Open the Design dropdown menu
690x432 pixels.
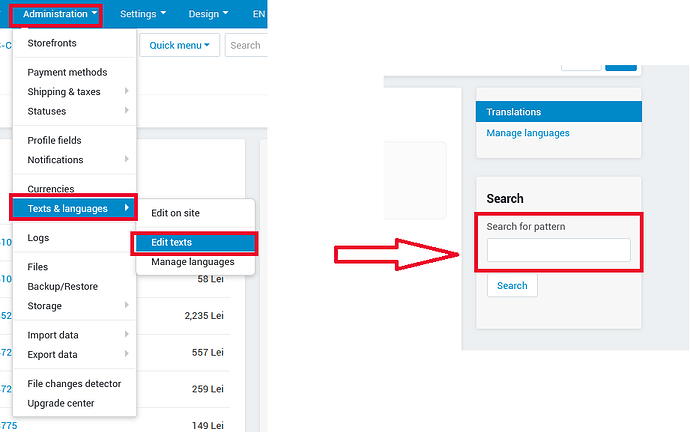pyautogui.click(x=209, y=14)
